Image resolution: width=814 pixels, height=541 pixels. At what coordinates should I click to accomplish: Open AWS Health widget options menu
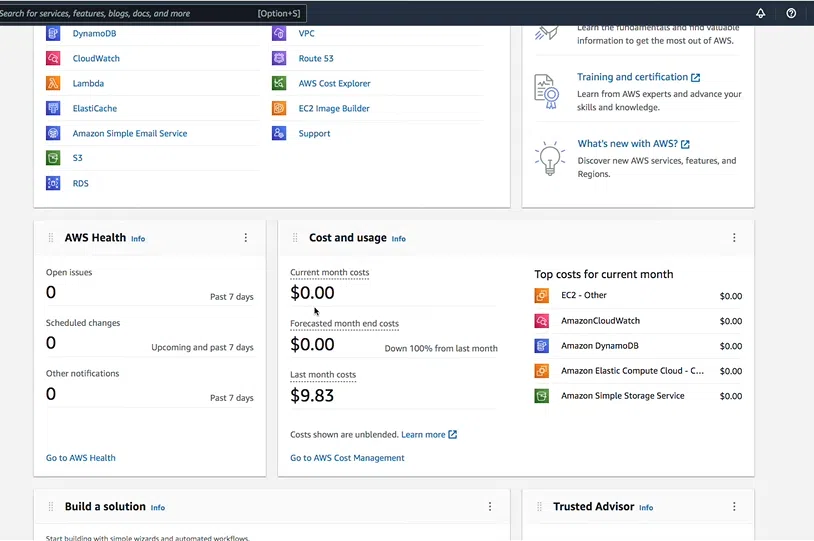[x=246, y=238]
